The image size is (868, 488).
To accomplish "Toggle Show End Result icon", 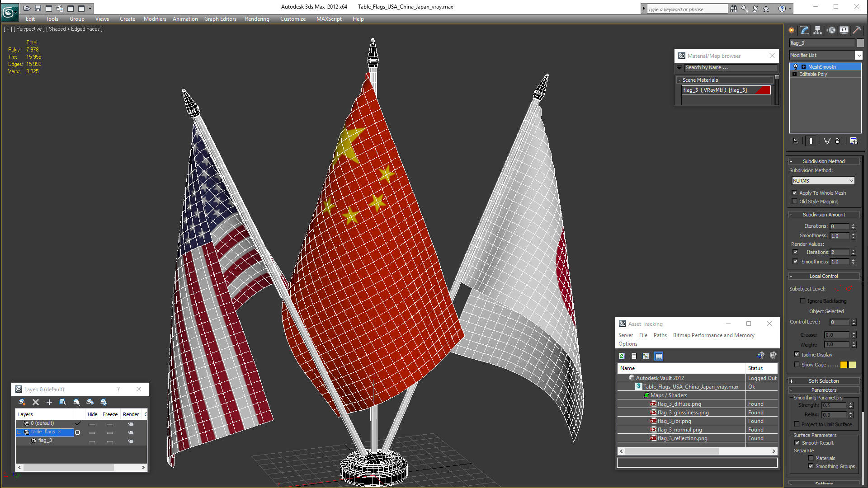I will [x=811, y=141].
